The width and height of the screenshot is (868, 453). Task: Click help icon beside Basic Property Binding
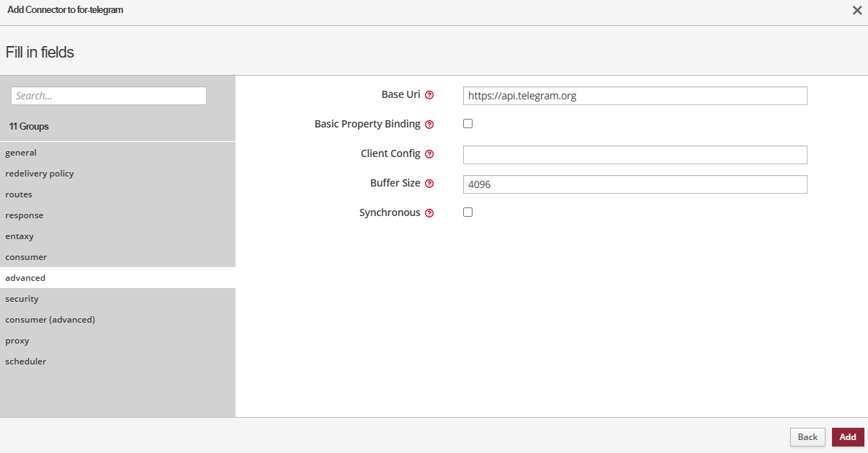[429, 125]
